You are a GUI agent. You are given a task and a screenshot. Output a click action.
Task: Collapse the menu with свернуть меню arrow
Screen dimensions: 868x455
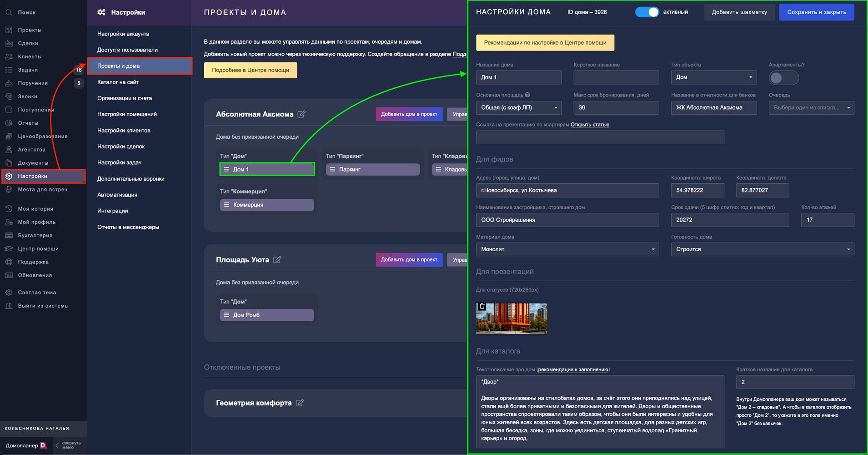click(57, 445)
